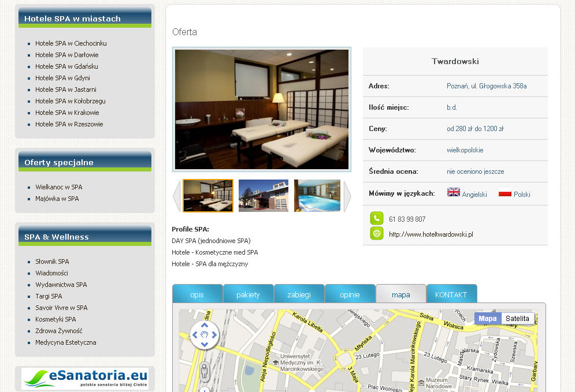The height and width of the screenshot is (392, 575).
Task: Open Targi SPA link
Action: click(49, 296)
